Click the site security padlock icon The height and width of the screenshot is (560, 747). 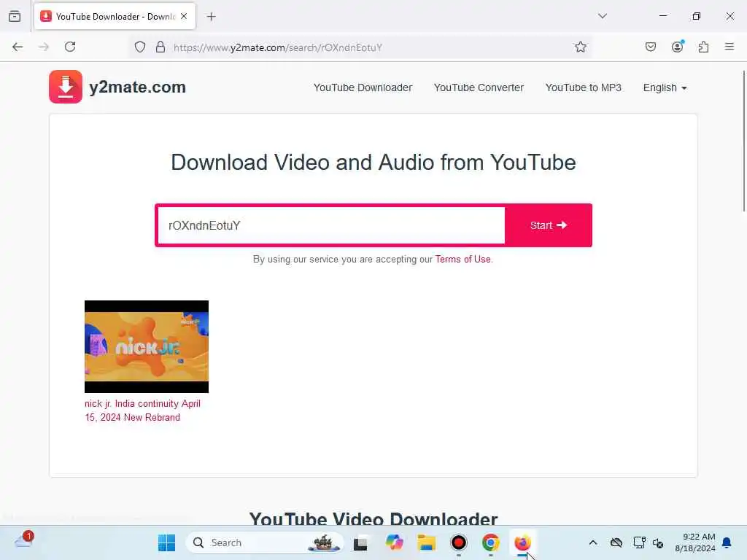[160, 47]
